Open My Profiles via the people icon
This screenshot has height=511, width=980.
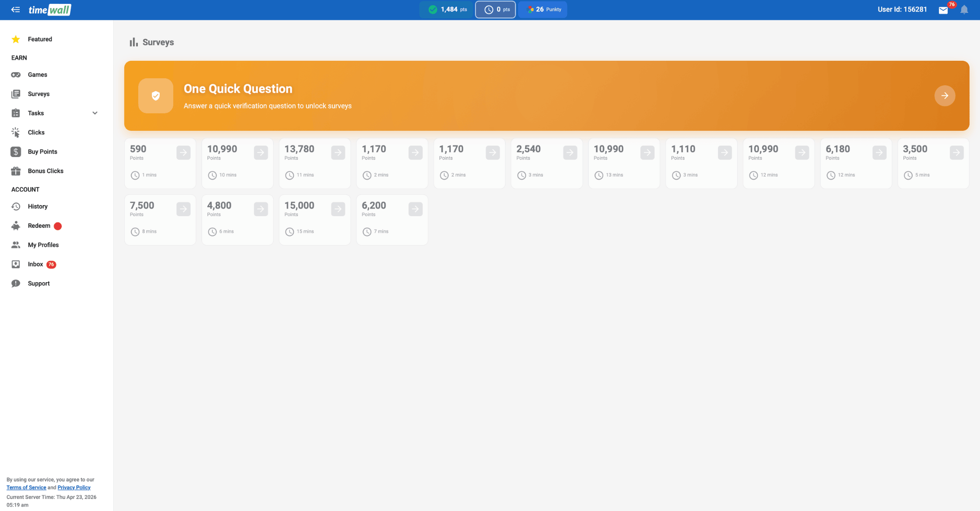[x=16, y=245]
